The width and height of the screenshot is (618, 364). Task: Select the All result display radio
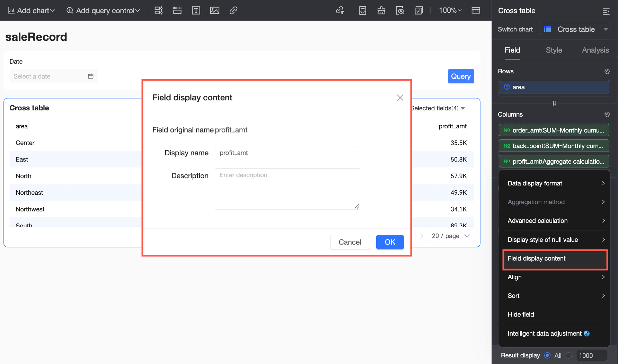pyautogui.click(x=547, y=355)
